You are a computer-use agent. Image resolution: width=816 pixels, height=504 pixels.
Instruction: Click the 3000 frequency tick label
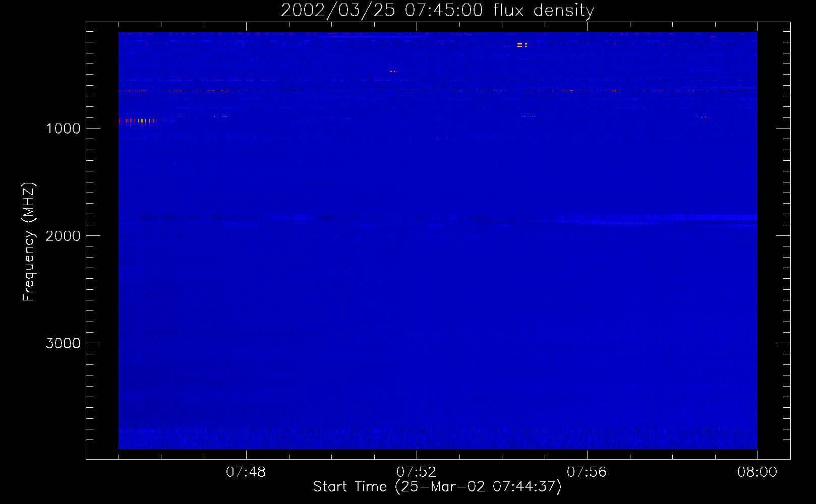[63, 343]
